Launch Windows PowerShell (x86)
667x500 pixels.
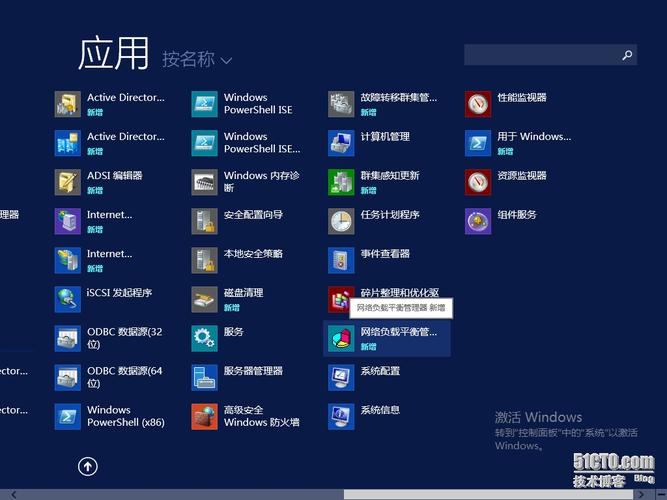[x=110, y=417]
